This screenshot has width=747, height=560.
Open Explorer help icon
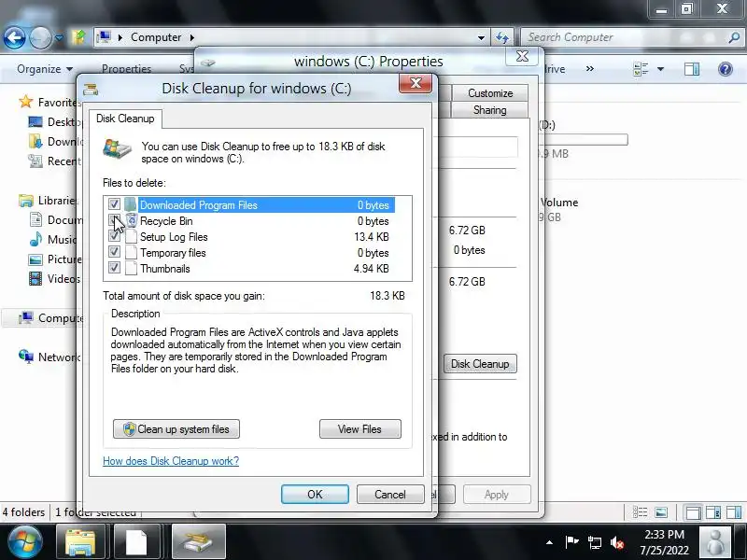coord(726,69)
